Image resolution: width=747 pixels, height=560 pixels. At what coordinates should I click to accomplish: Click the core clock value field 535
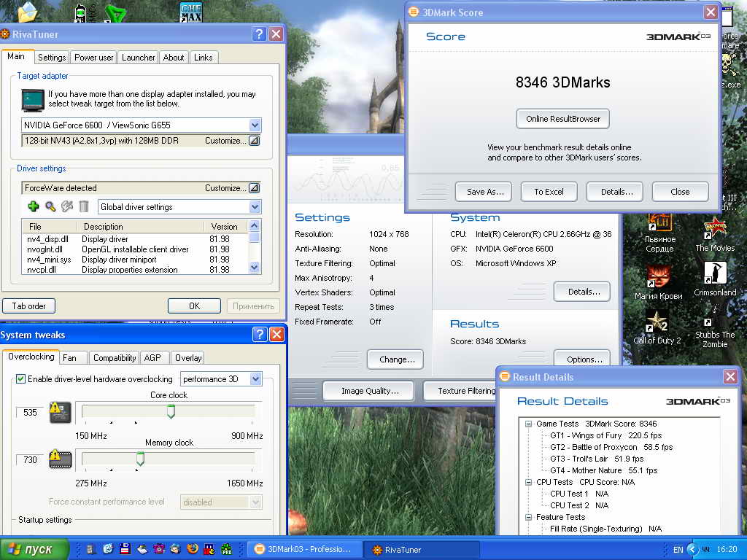(x=30, y=413)
